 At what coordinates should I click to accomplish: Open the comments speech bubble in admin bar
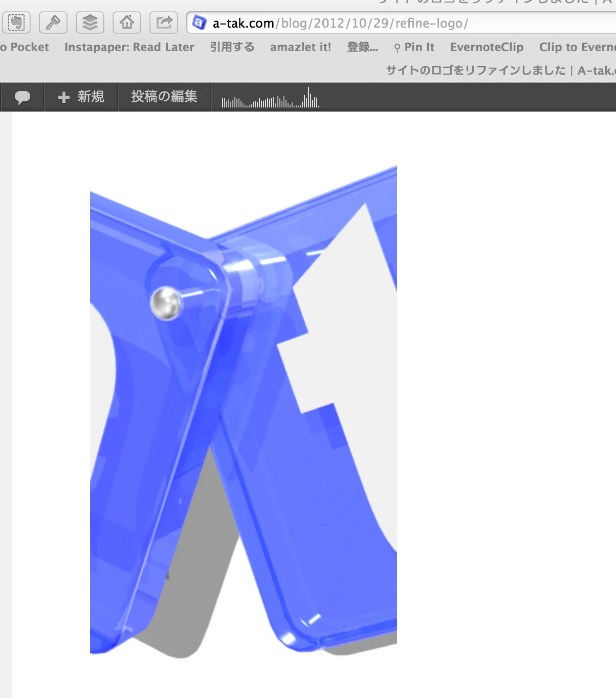tap(23, 97)
